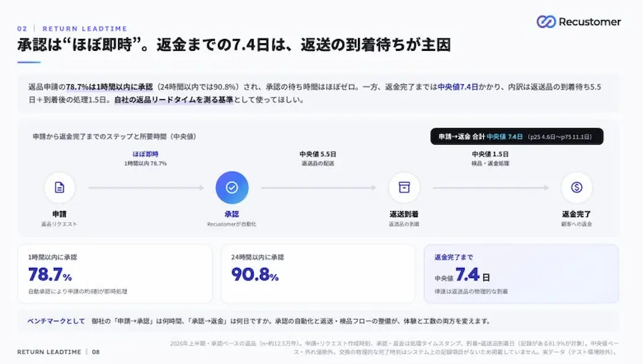Click the 返送品の到着 caption under 返送到着

coord(404,224)
